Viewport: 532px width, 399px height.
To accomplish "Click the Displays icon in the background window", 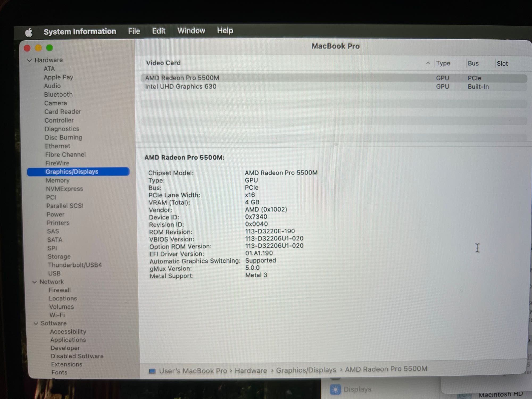I will (x=335, y=390).
